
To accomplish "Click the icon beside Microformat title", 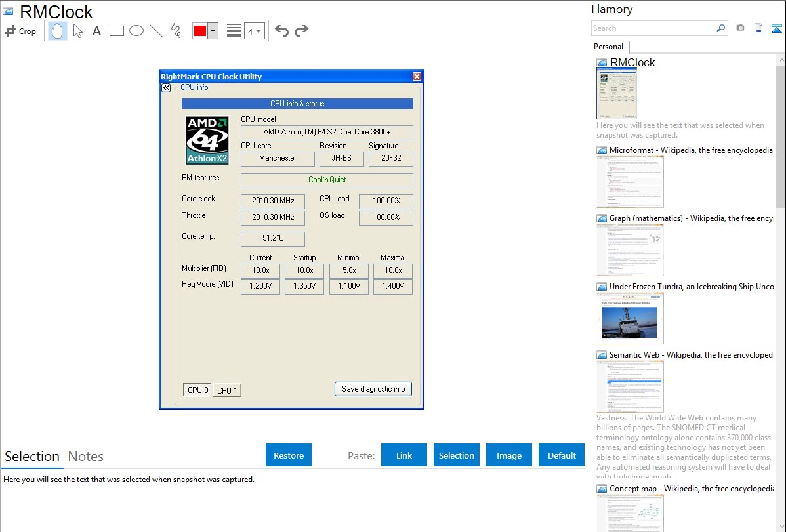I will (602, 150).
